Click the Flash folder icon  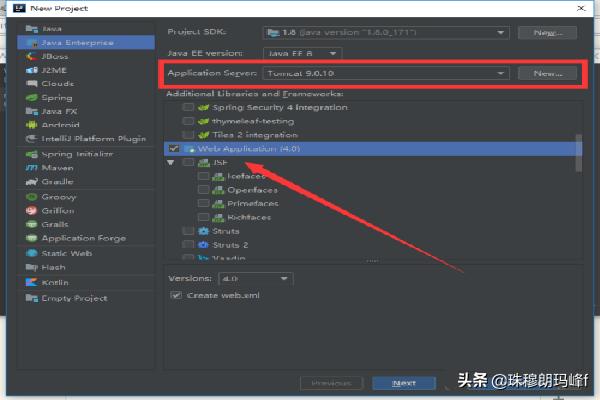[x=32, y=267]
